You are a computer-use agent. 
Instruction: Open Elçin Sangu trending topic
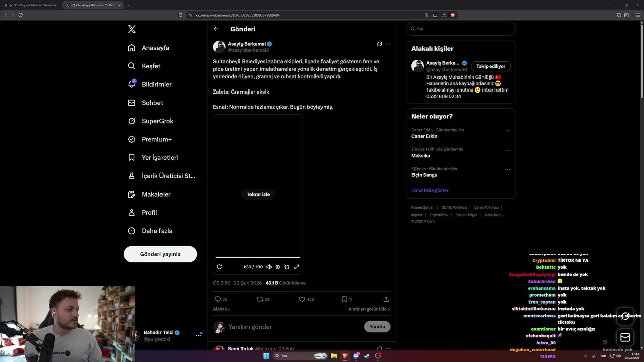(424, 175)
